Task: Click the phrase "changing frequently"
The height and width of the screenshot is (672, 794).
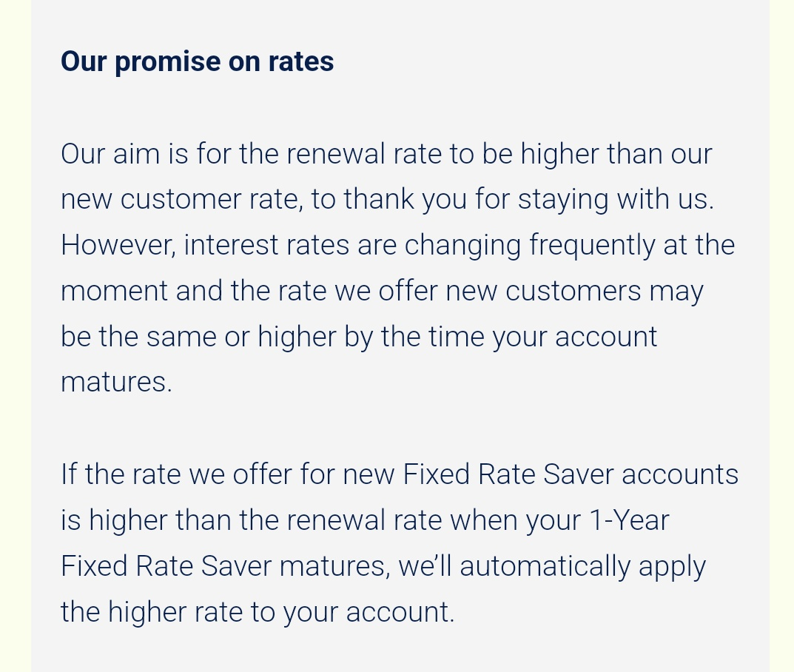Action: coord(530,246)
